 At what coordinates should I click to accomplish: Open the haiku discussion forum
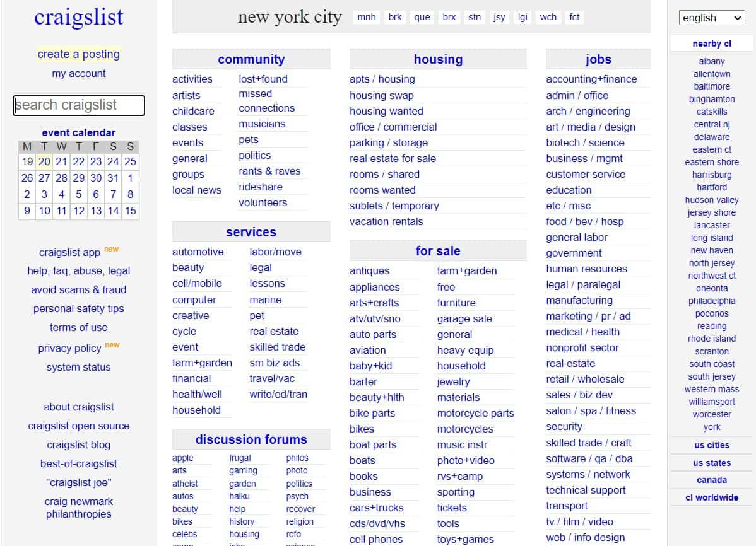pos(240,496)
